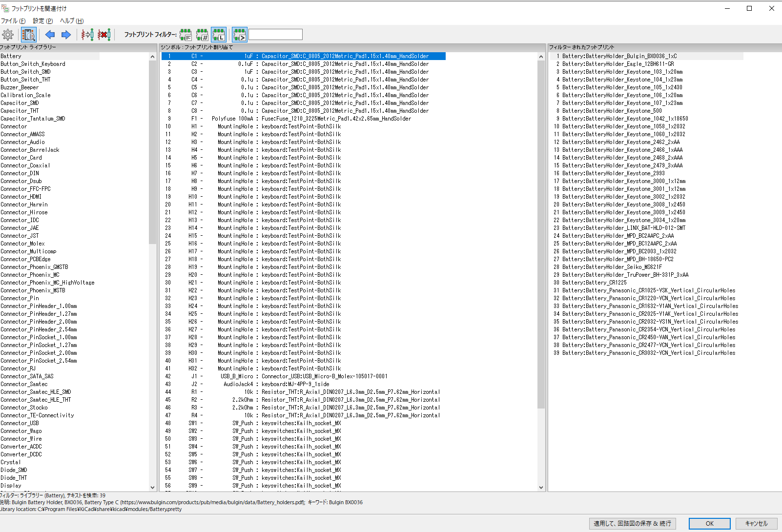The height and width of the screenshot is (532, 782).
Task: Select symbol row R1 10k
Action: point(303,392)
